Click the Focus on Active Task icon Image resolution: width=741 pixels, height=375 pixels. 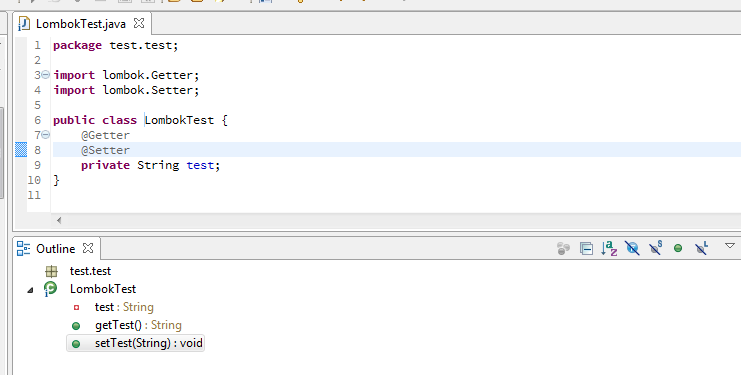click(563, 248)
